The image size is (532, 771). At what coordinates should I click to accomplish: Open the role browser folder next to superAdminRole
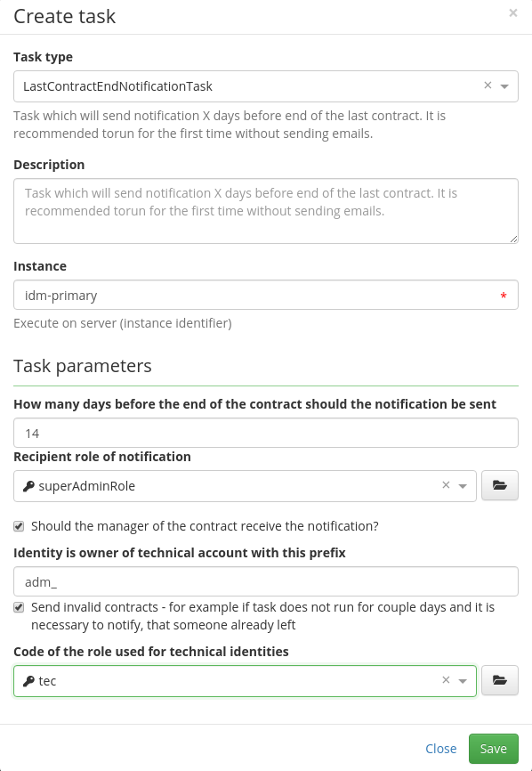coord(500,485)
